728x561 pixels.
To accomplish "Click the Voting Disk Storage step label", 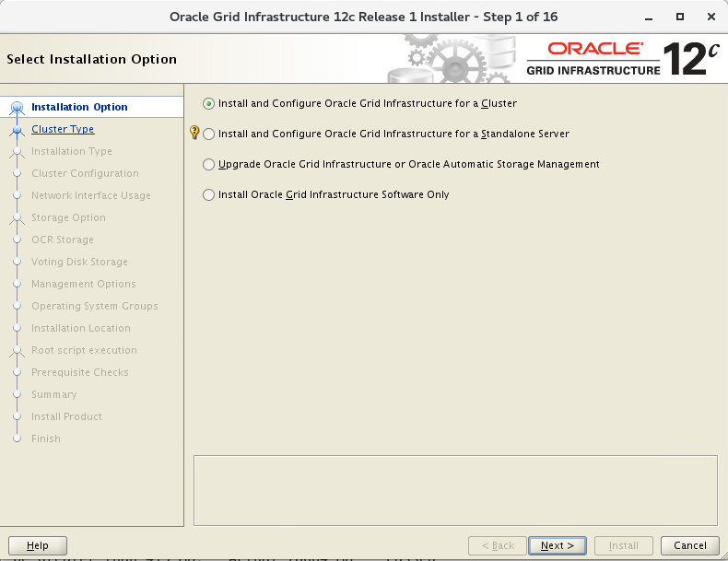I will (79, 262).
